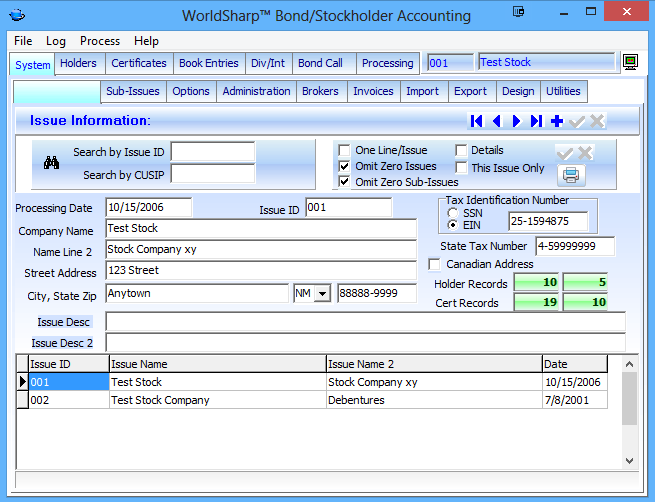Click the Holder Records count 10

[x=536, y=284]
